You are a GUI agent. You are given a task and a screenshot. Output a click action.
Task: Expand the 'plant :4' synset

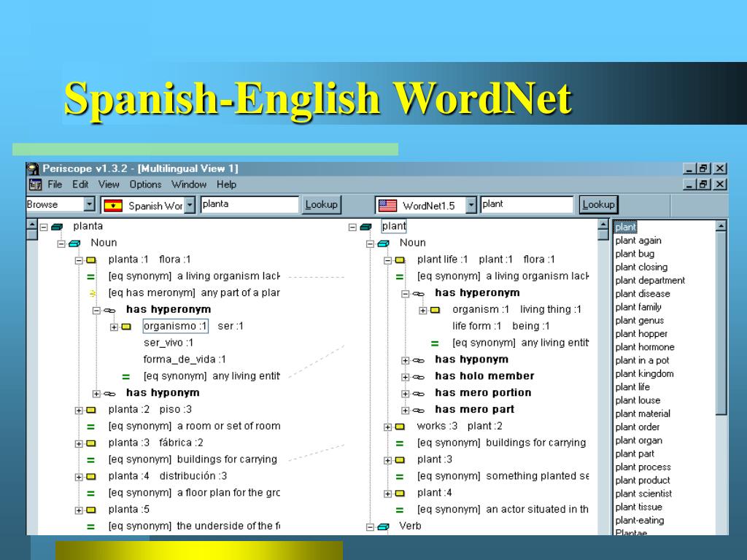[x=388, y=494]
